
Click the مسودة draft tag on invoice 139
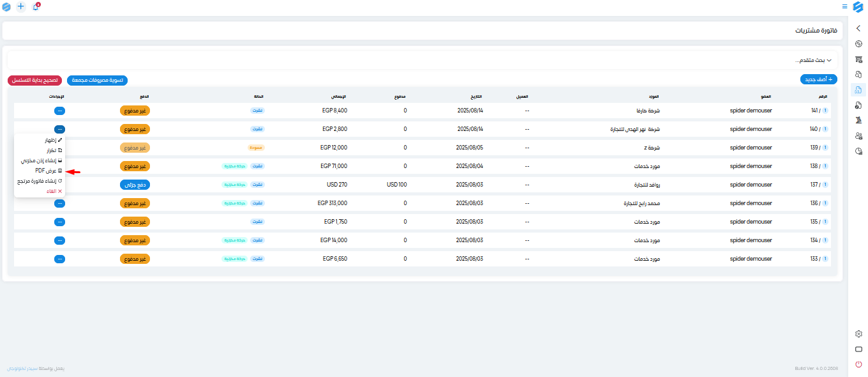pos(256,148)
